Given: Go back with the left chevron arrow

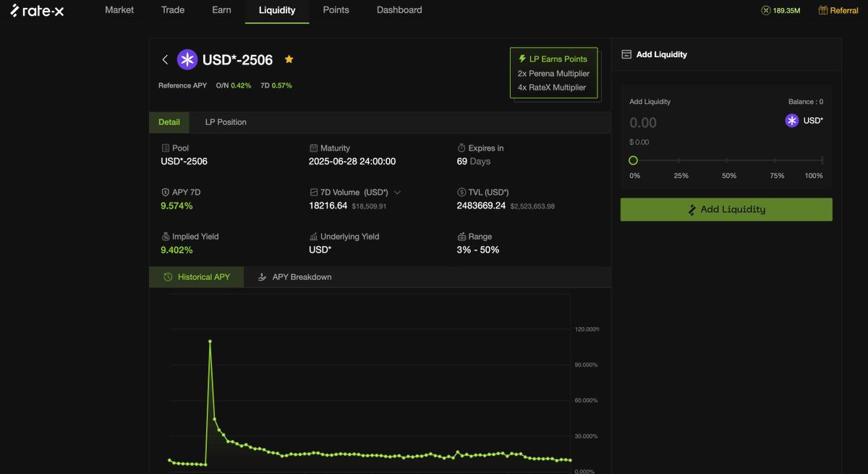Looking at the screenshot, I should [x=165, y=59].
